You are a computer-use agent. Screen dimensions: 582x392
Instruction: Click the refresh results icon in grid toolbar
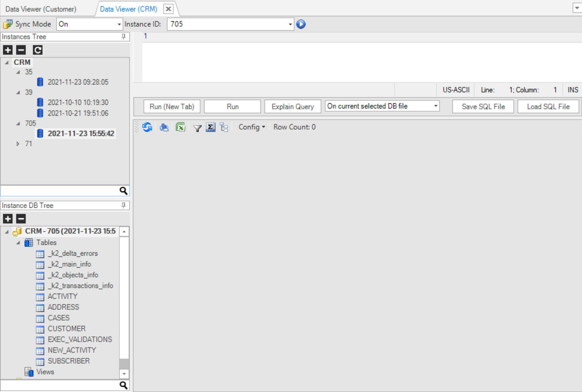(147, 127)
